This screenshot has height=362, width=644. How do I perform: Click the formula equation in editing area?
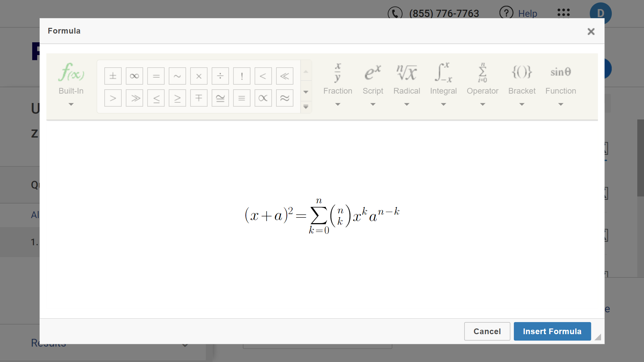pyautogui.click(x=322, y=216)
